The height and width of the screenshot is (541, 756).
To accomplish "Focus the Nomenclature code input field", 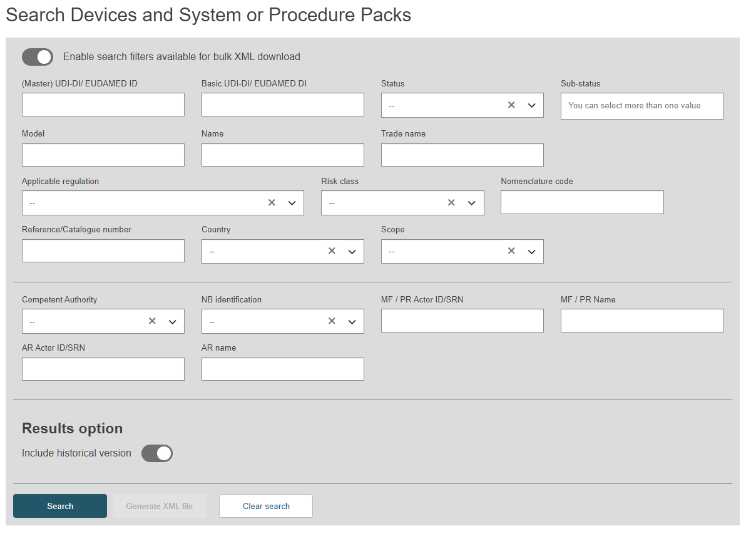I will [x=582, y=202].
